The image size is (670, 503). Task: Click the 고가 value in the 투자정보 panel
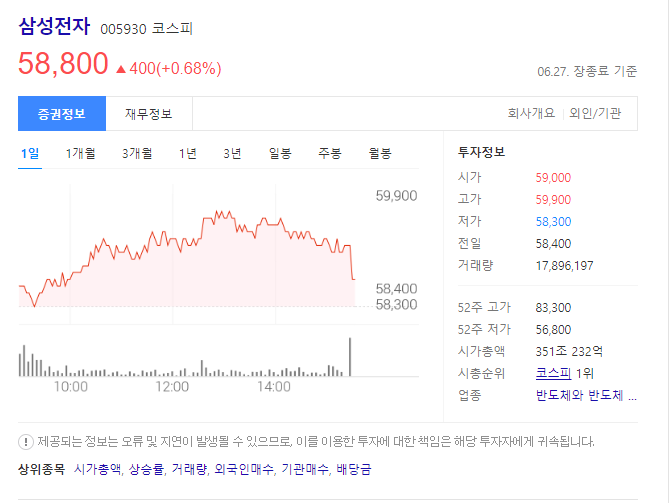[x=553, y=200]
